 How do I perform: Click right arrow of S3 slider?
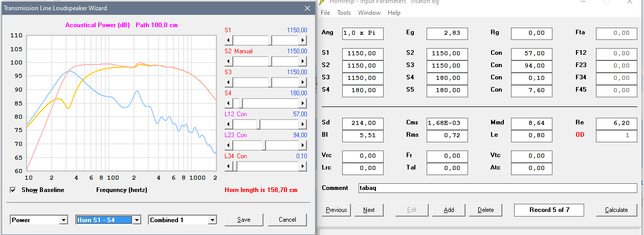[x=303, y=82]
